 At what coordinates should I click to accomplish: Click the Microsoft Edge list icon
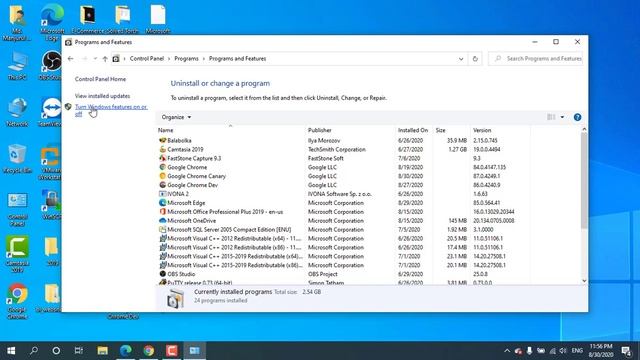(x=162, y=202)
